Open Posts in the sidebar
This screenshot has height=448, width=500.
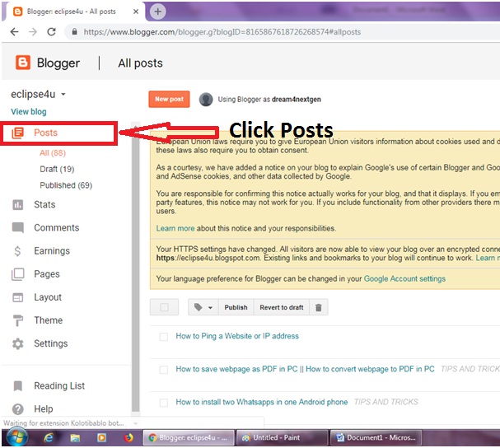[x=45, y=133]
